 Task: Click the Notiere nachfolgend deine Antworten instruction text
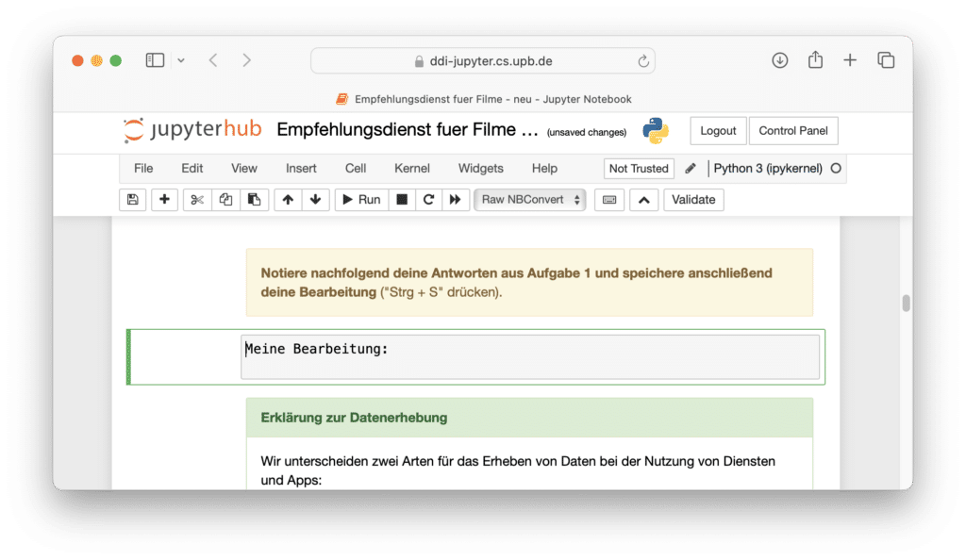coord(516,283)
